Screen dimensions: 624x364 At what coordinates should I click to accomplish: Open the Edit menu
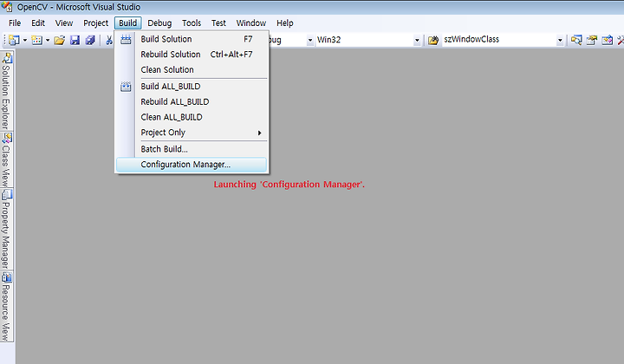click(x=38, y=23)
